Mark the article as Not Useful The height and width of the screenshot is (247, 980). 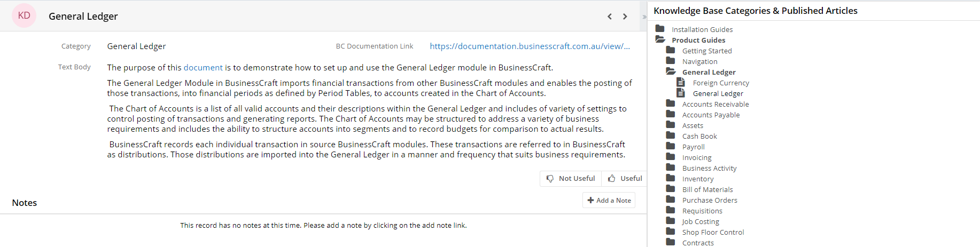(571, 179)
